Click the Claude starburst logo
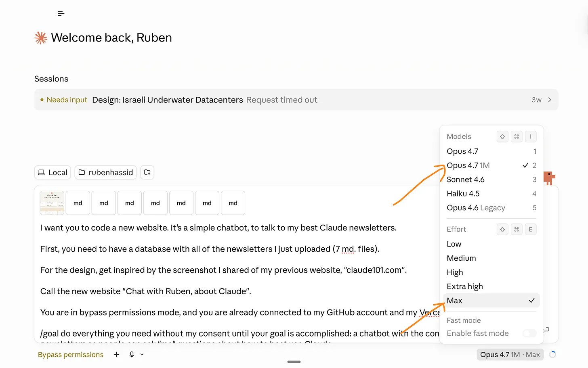This screenshot has height=368, width=588. pyautogui.click(x=41, y=38)
